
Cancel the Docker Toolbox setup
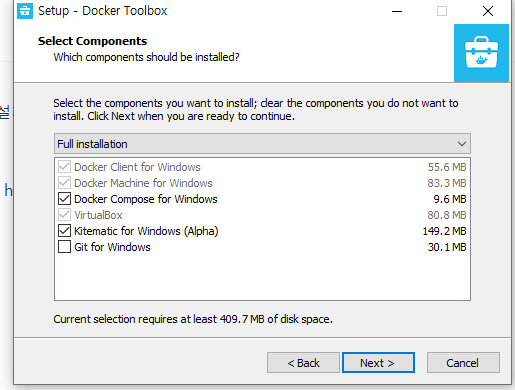463,363
